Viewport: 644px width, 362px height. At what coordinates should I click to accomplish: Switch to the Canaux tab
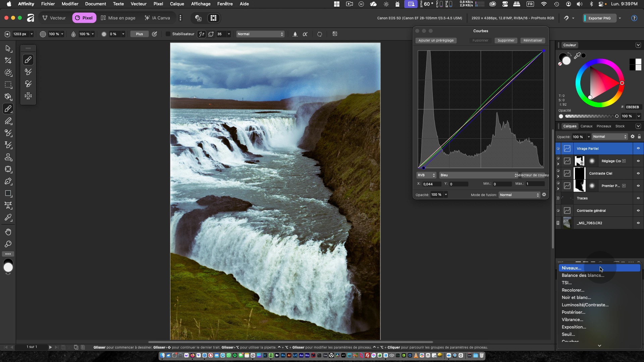586,126
